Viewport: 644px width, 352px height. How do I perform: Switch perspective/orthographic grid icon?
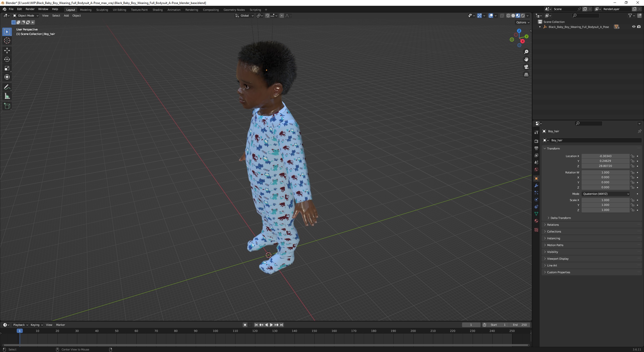(526, 75)
